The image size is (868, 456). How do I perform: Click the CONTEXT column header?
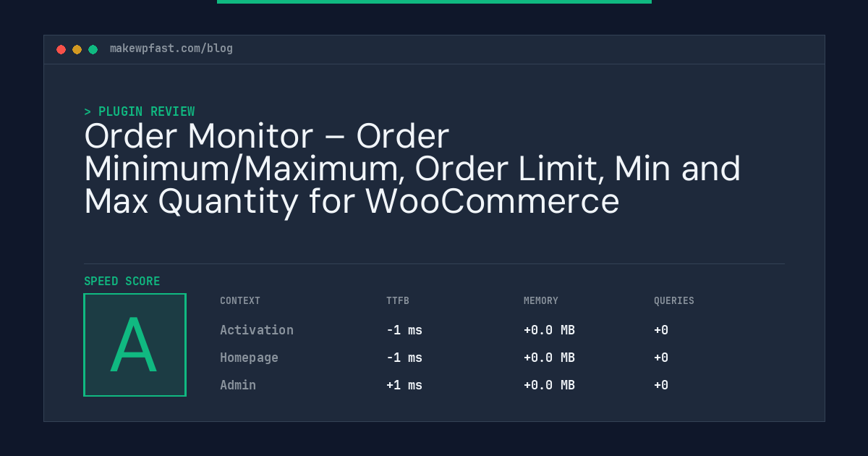tap(240, 300)
